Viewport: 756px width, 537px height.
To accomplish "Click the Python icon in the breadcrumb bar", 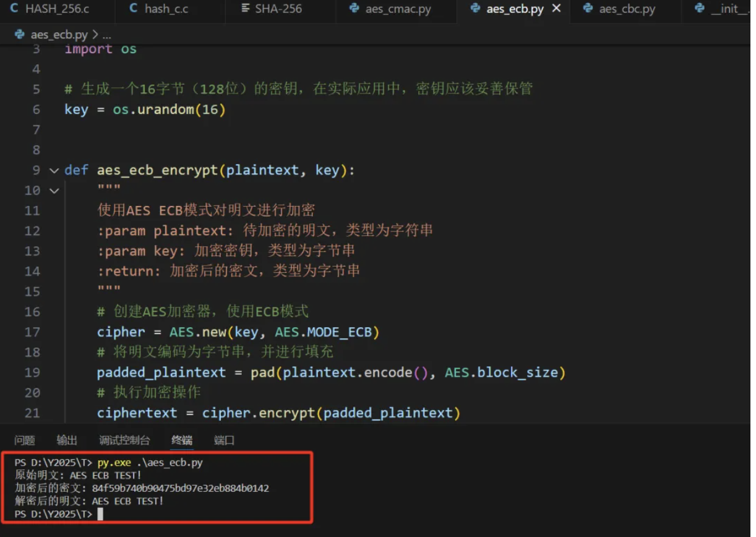I will pyautogui.click(x=20, y=35).
